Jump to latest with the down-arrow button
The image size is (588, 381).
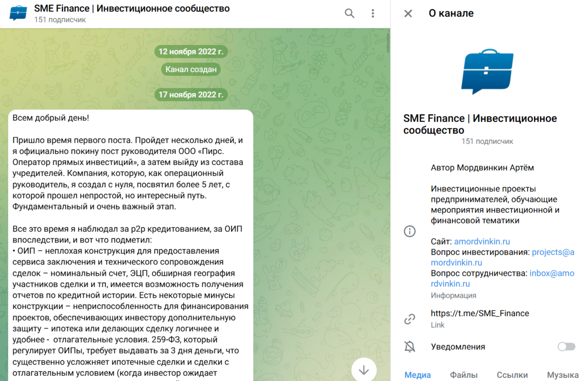click(364, 370)
